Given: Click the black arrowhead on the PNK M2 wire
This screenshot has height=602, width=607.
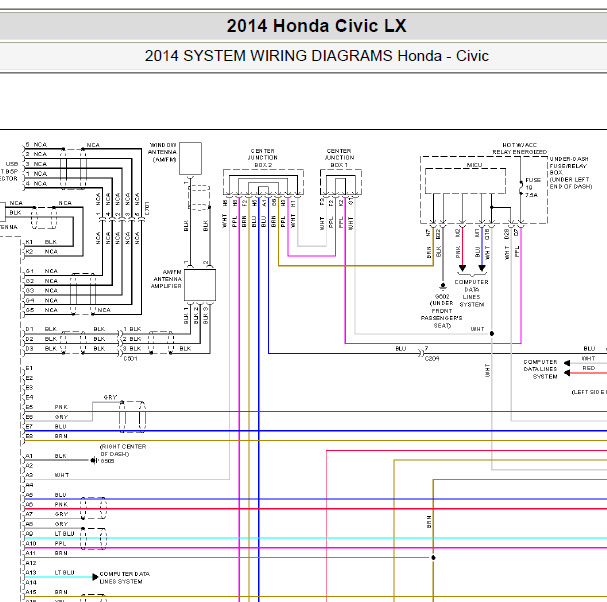Looking at the screenshot, I should 462,268.
